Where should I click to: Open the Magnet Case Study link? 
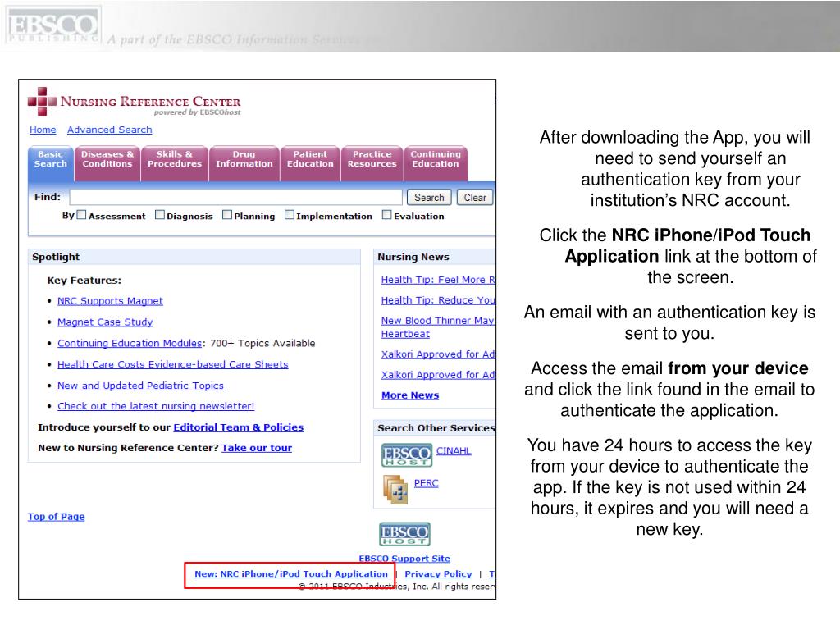coord(105,322)
